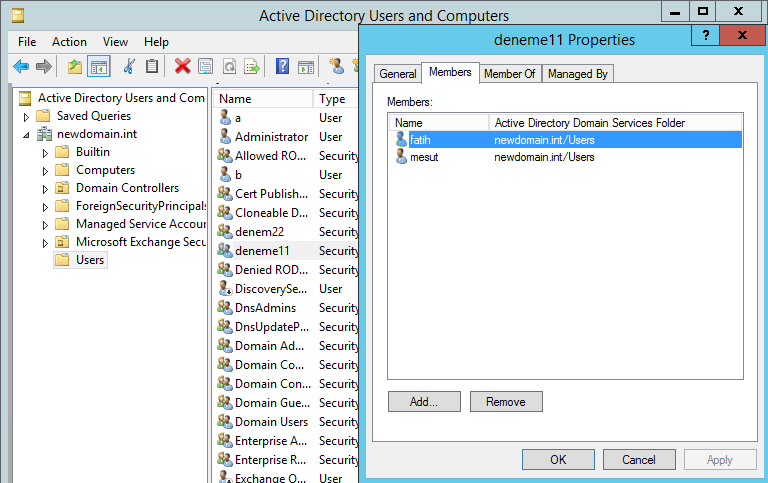
Task: Collapse the newdomain.int tree node
Action: [x=27, y=135]
